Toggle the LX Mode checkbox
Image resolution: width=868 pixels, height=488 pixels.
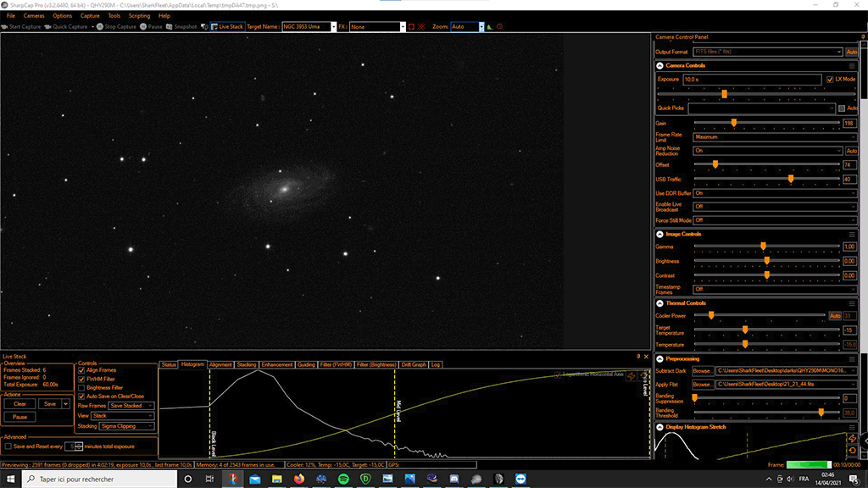(830, 79)
